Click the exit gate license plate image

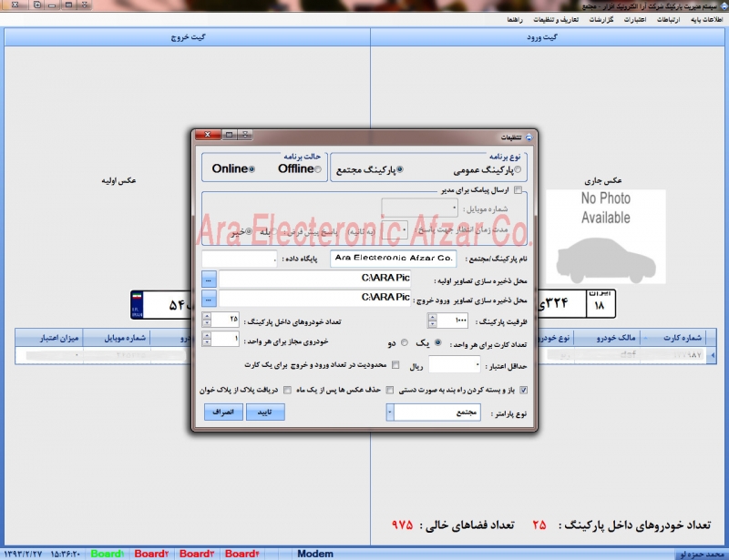click(161, 305)
